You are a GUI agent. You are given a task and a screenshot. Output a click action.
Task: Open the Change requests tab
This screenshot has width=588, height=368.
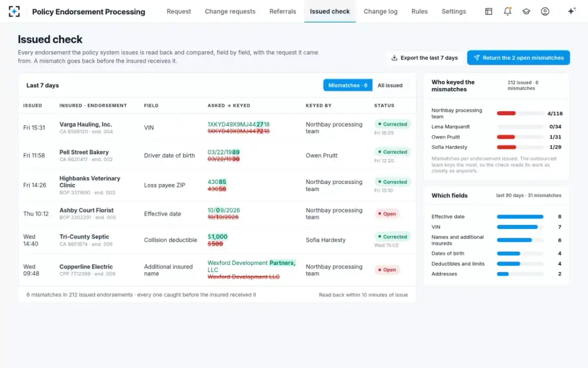click(x=230, y=11)
